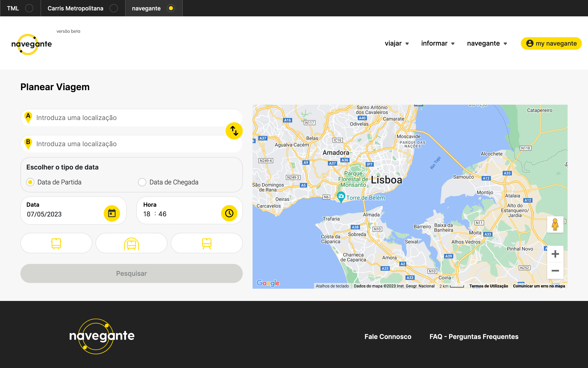Click the destination B pin marker

[x=28, y=144]
